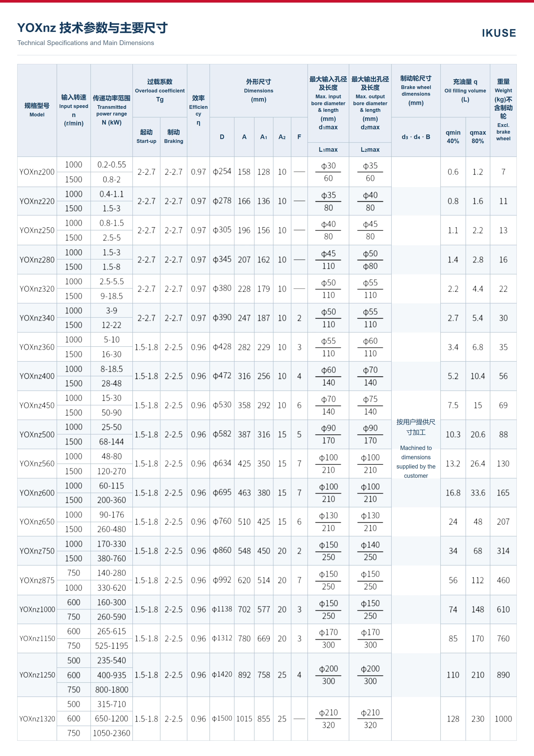This screenshot has width=534, height=756.
Task: Click the Weight column header
Action: pyautogui.click(x=503, y=110)
